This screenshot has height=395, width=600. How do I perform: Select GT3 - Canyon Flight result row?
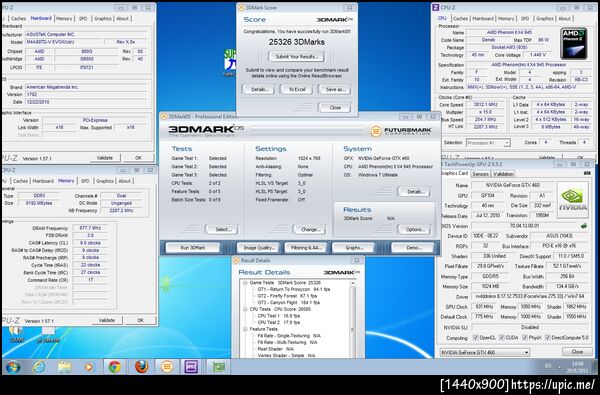(x=289, y=302)
